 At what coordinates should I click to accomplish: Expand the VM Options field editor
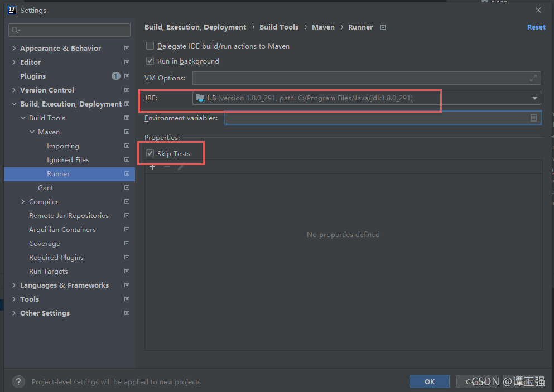point(533,78)
